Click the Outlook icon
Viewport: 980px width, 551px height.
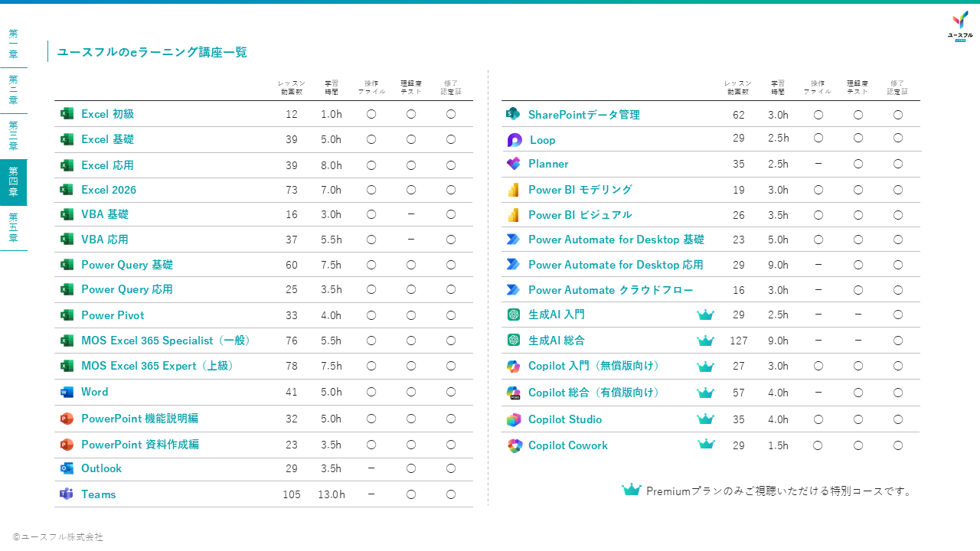point(67,468)
